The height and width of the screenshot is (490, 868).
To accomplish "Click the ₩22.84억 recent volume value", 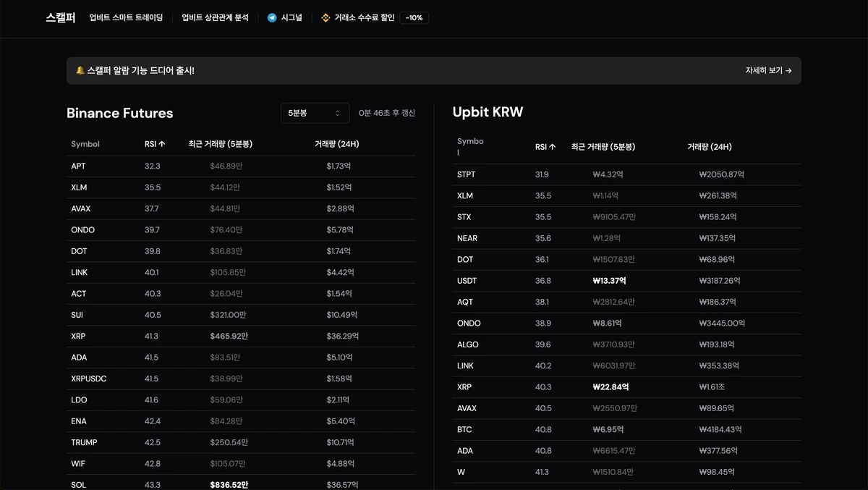I will (610, 386).
